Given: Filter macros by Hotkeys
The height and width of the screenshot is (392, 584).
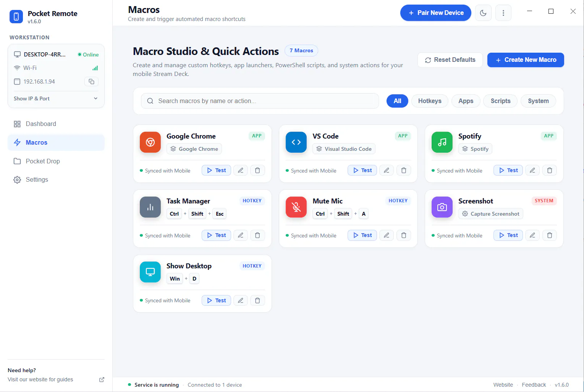Looking at the screenshot, I should (430, 101).
